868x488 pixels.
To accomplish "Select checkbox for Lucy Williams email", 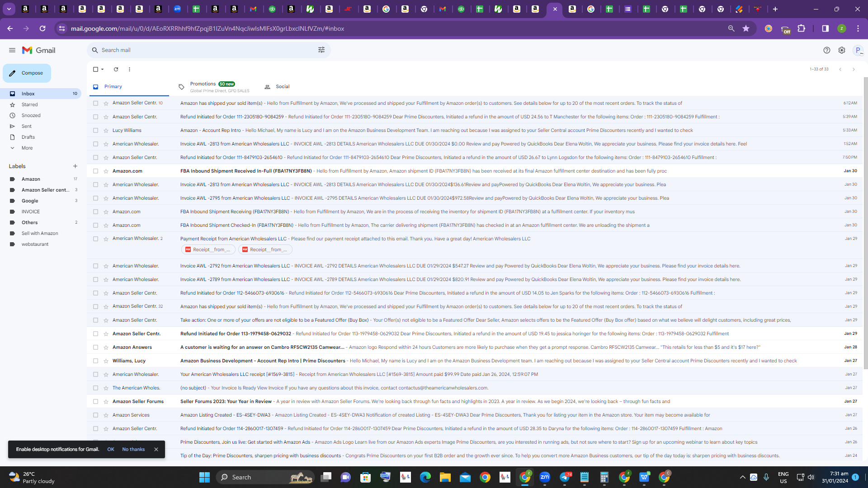I will click(95, 130).
